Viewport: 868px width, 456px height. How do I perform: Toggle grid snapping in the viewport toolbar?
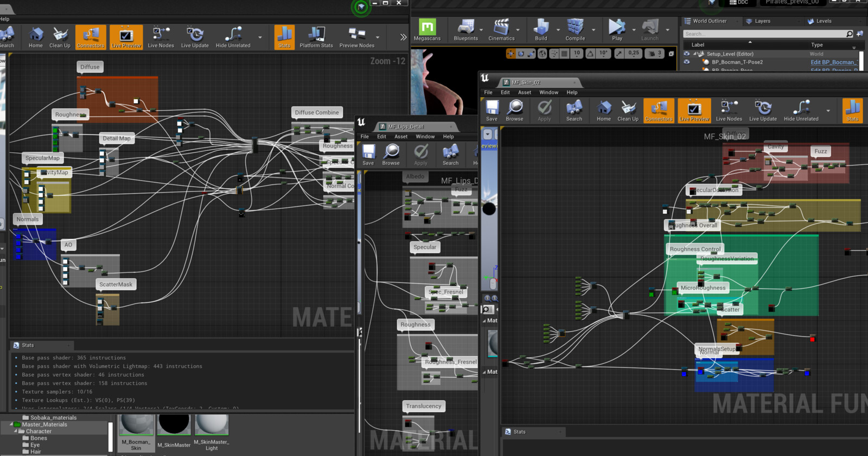564,53
